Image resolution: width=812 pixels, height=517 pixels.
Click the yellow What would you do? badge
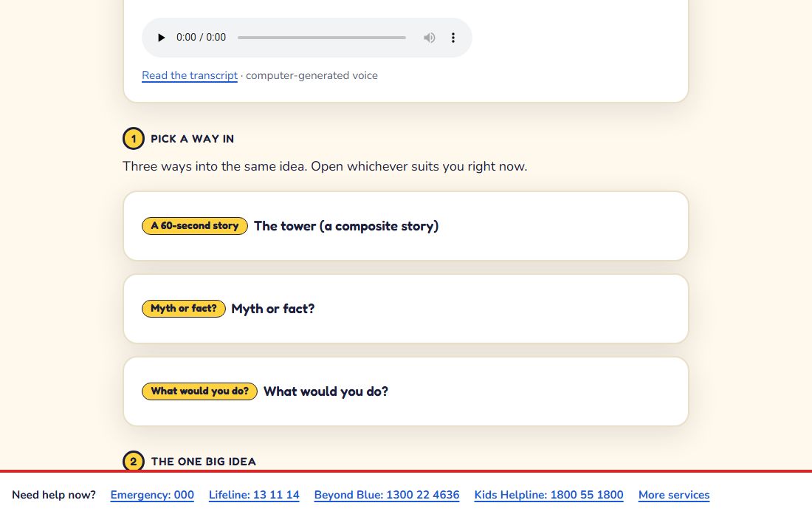tap(199, 391)
